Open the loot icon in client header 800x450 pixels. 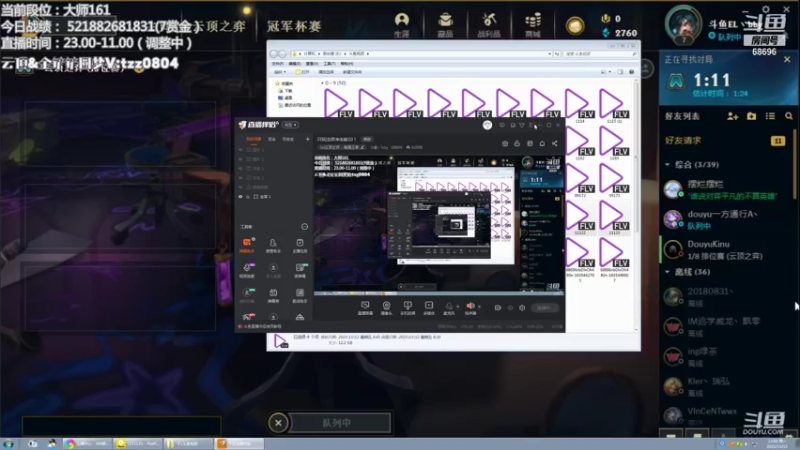[x=489, y=24]
